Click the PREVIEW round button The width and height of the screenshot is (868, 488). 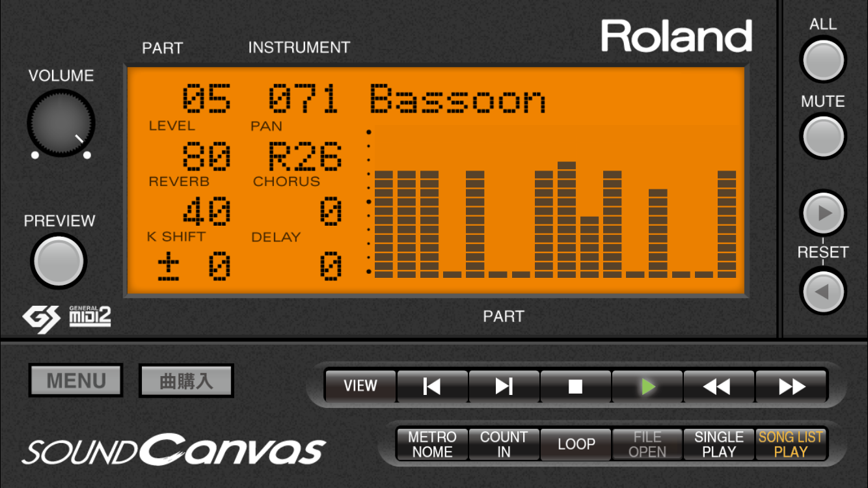59,261
